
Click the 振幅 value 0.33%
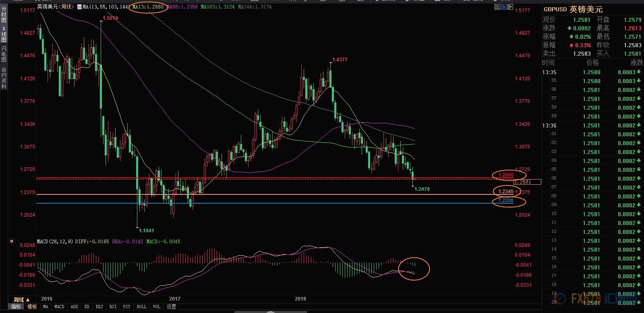pyautogui.click(x=583, y=45)
